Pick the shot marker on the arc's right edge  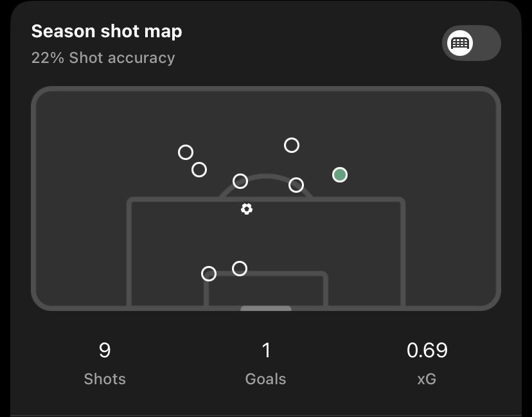[x=296, y=185]
